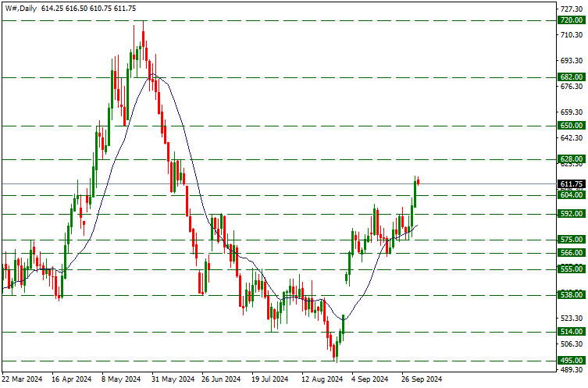Screen dimensions: 588x388
Task: Select the 604.00 level label
Action: (572, 194)
